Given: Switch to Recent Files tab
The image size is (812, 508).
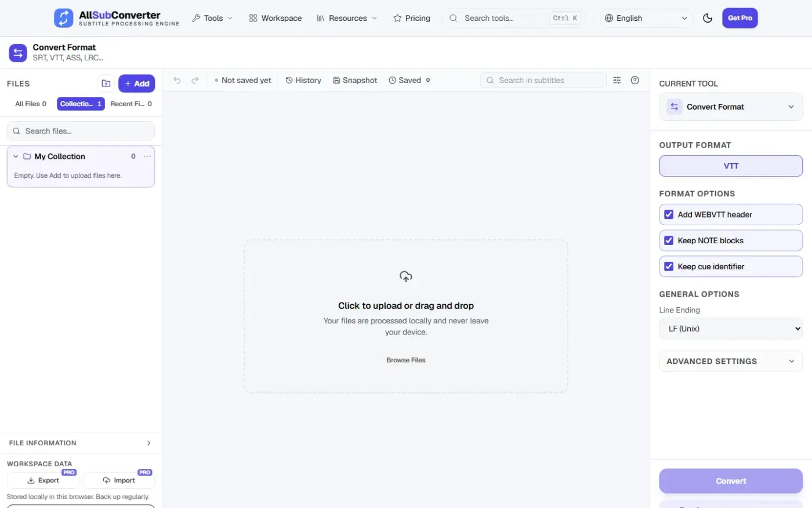Looking at the screenshot, I should [x=131, y=104].
